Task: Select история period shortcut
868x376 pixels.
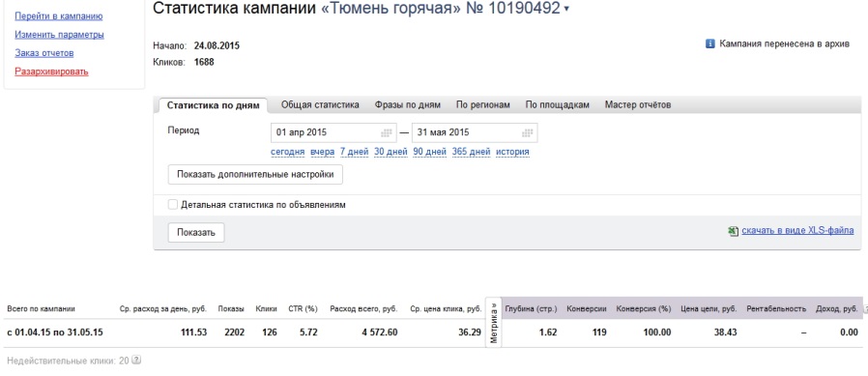Action: click(x=512, y=152)
